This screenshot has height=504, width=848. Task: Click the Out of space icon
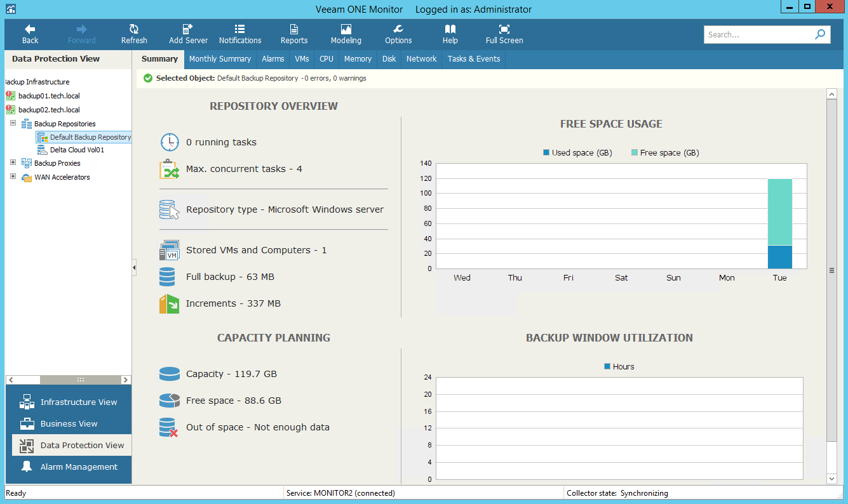(x=168, y=427)
